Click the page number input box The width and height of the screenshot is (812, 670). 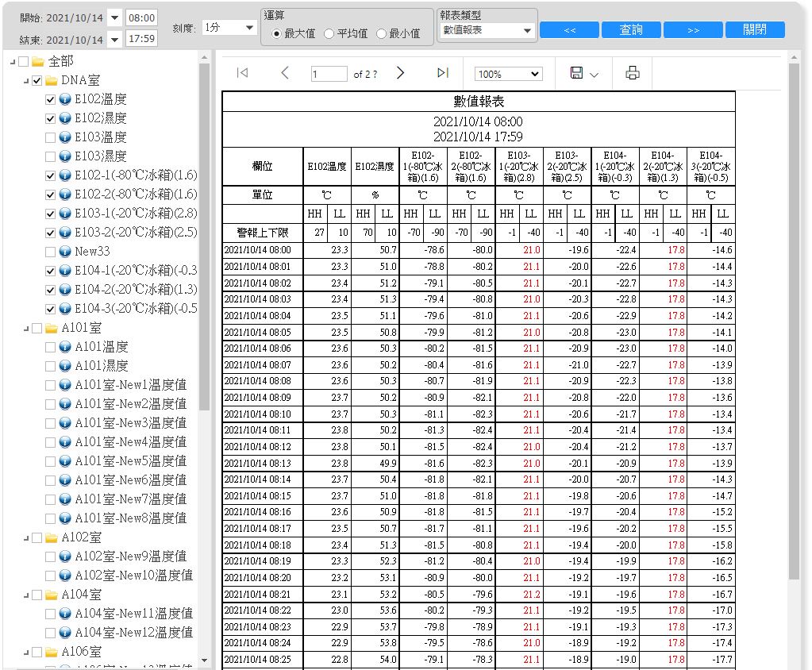point(329,74)
